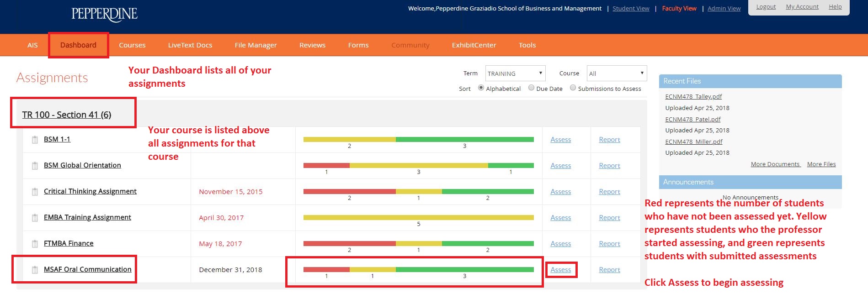
Task: Click the green segment of FTMBA Finance progress bar
Action: pyautogui.click(x=487, y=243)
